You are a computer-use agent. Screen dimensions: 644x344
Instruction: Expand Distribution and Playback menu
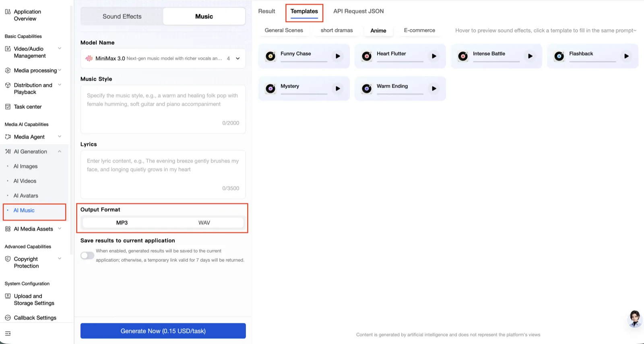tap(60, 85)
